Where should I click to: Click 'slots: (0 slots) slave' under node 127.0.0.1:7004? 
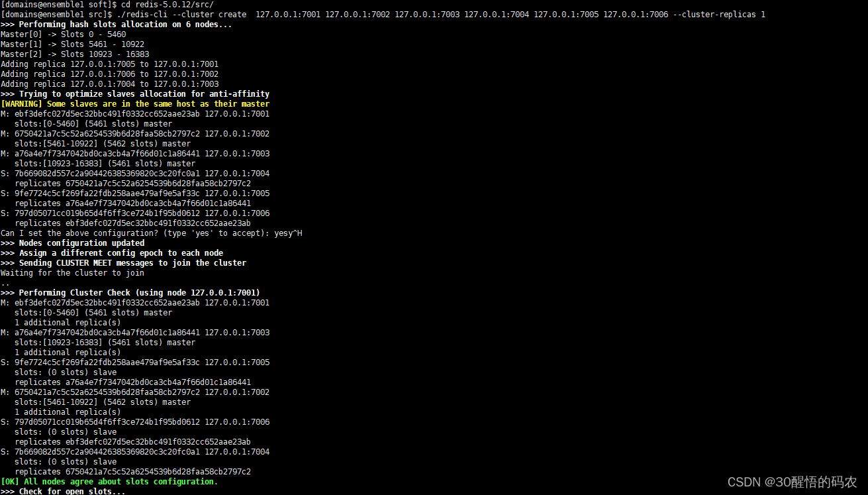66,462
